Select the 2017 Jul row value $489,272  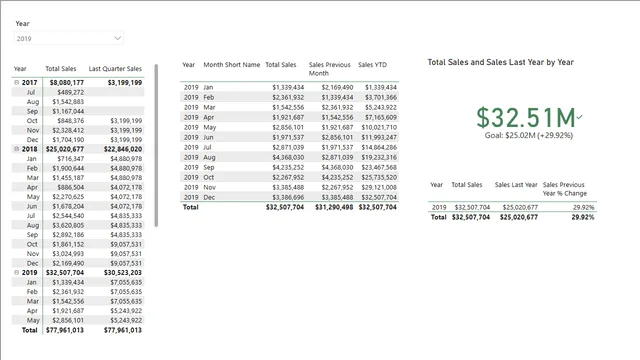pos(71,92)
